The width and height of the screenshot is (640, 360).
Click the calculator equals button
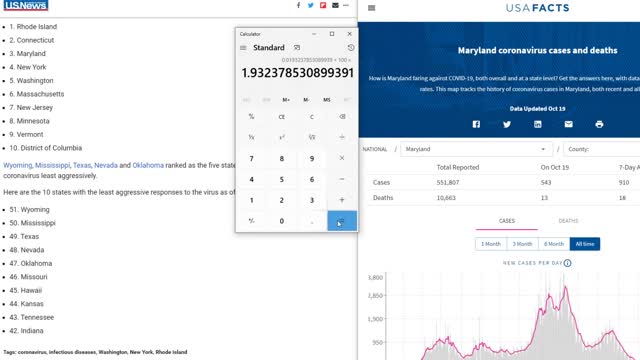pos(342,221)
